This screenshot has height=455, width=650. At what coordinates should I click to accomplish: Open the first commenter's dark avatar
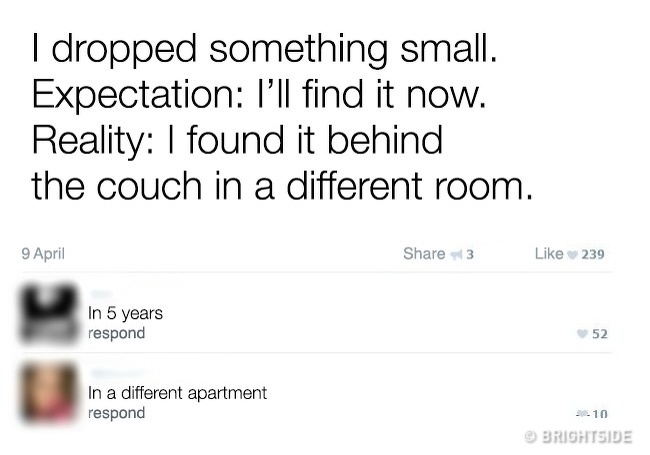(49, 314)
